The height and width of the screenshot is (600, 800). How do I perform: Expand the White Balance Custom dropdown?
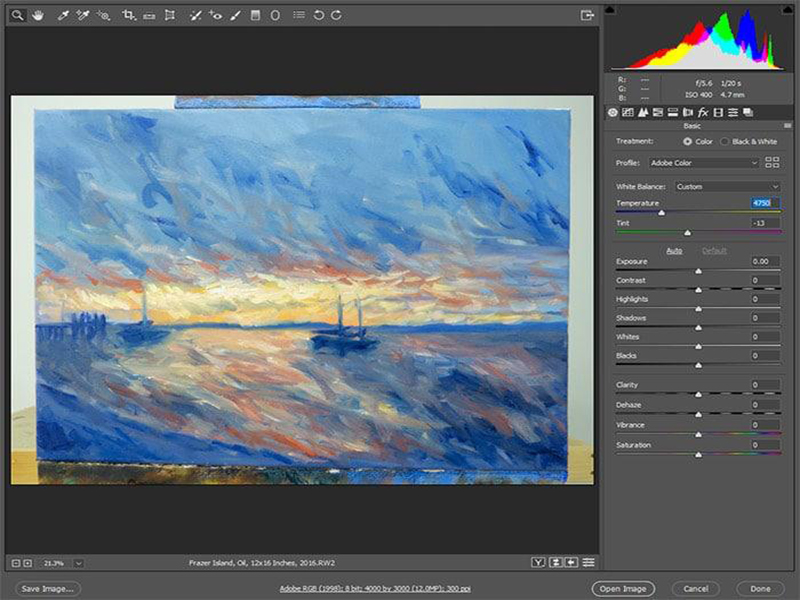point(727,186)
